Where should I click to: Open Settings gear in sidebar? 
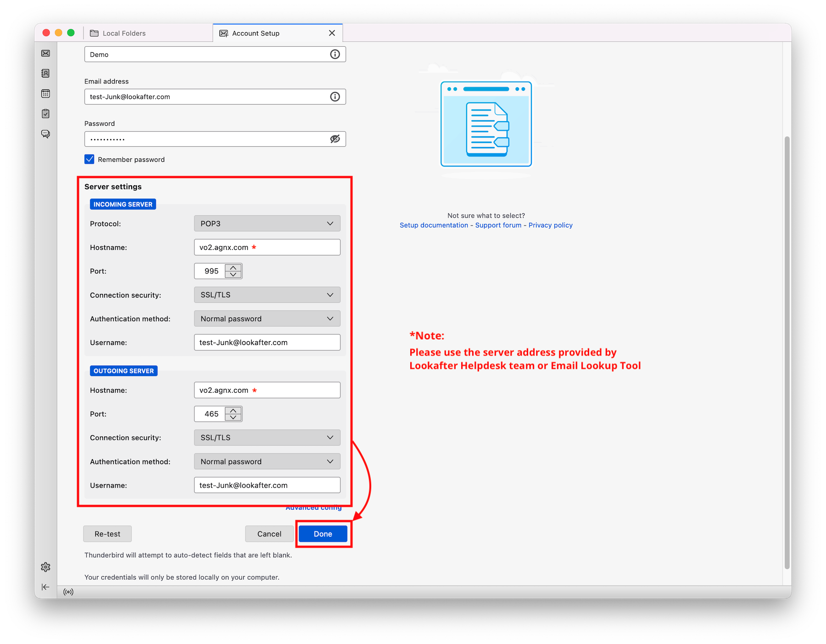(45, 567)
